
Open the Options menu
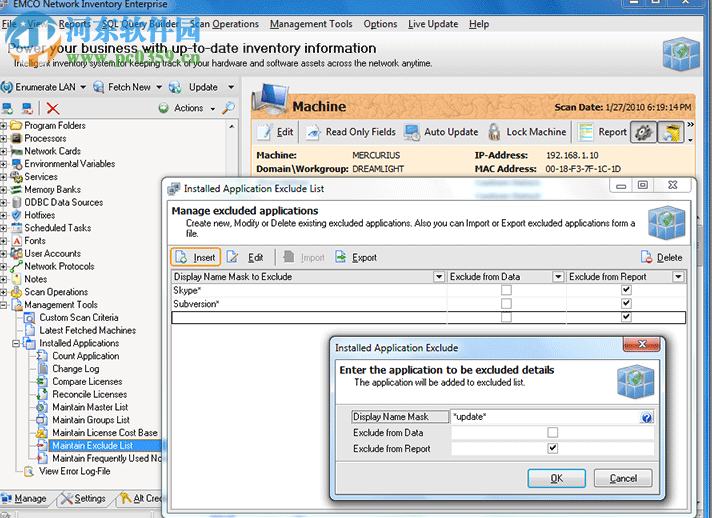coord(380,24)
